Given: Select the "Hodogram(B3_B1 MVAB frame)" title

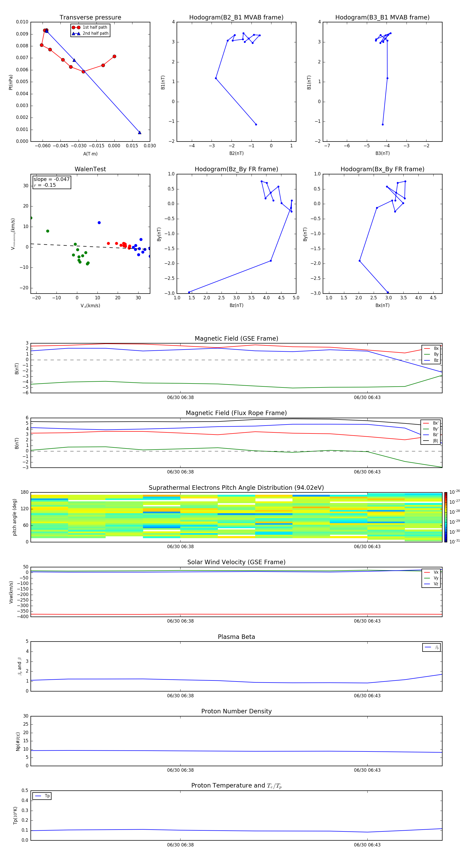Looking at the screenshot, I should click(x=382, y=17).
